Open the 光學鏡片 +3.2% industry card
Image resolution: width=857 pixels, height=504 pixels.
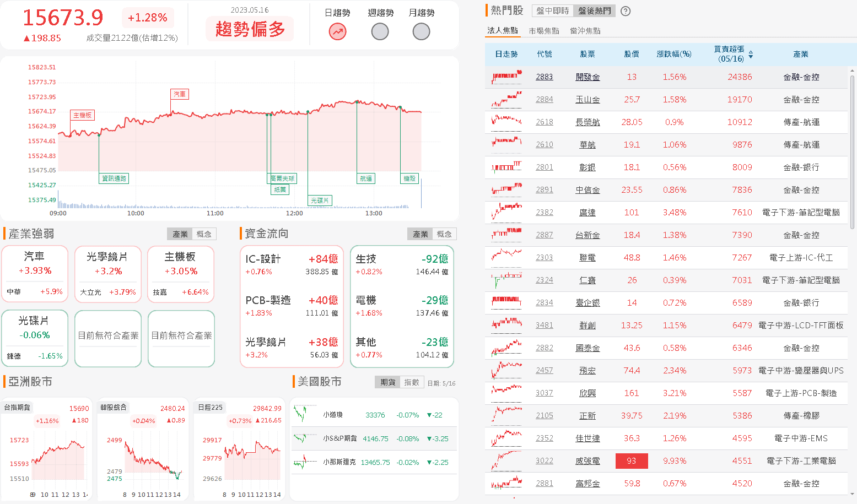pos(108,274)
